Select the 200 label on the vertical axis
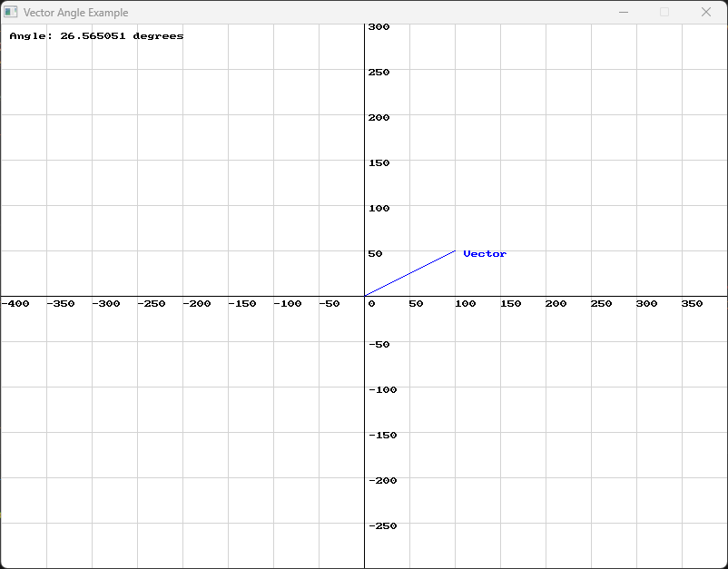This screenshot has width=728, height=569. (379, 118)
